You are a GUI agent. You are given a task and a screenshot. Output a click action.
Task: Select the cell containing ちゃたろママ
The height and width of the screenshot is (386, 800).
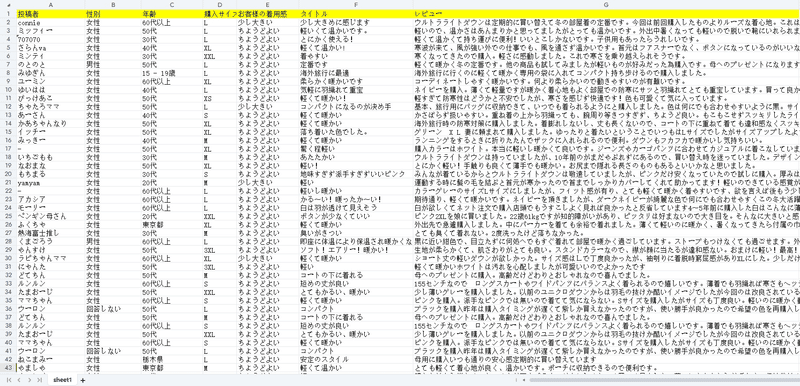click(51, 107)
